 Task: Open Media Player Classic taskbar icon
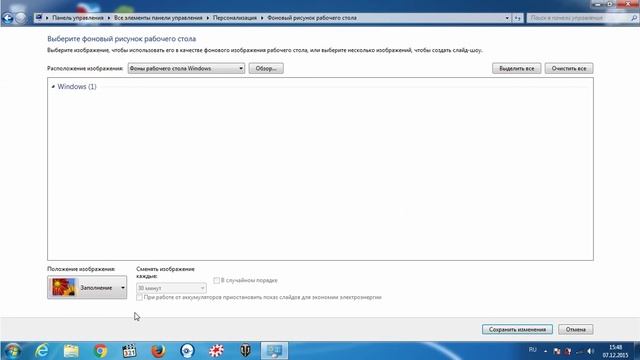click(x=129, y=351)
